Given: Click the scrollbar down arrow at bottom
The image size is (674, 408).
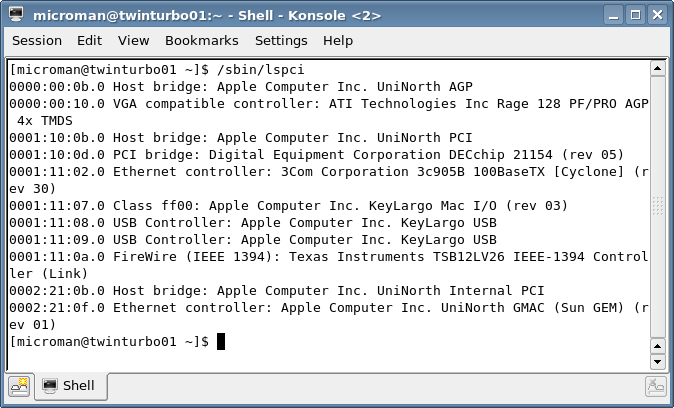Looking at the screenshot, I should [657, 362].
